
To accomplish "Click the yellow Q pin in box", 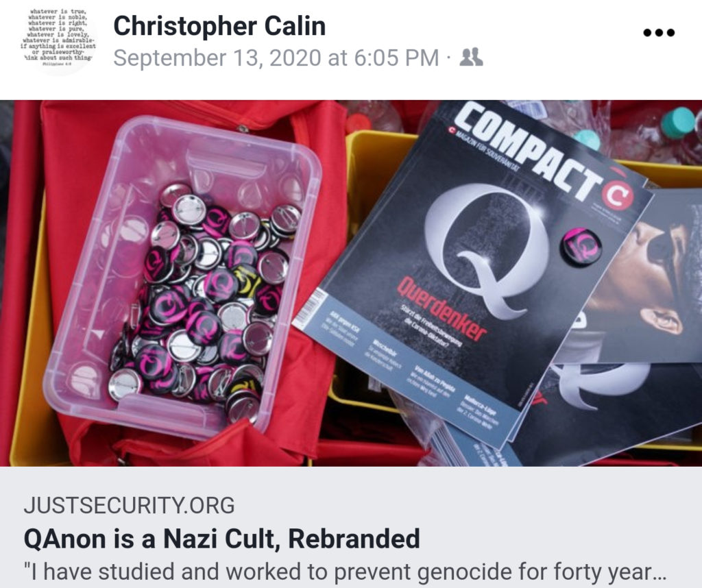I will coord(247,279).
